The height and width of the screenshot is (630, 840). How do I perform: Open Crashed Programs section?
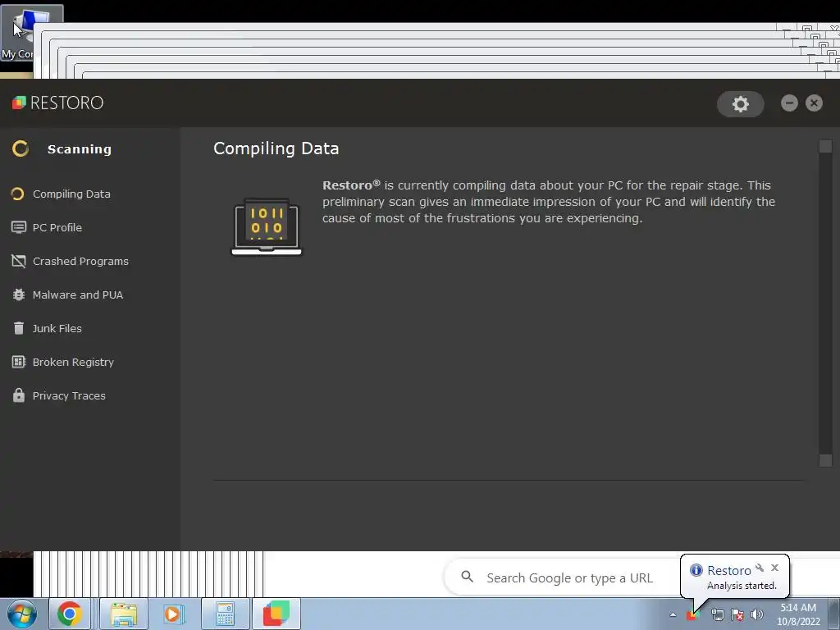point(81,262)
